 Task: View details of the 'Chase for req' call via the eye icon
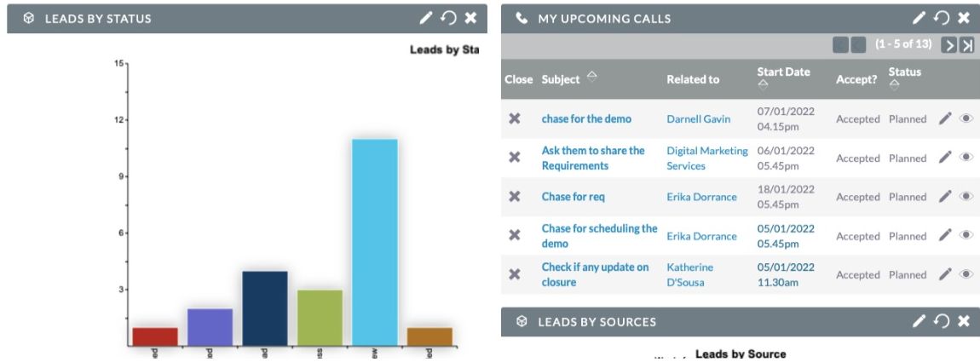click(966, 196)
